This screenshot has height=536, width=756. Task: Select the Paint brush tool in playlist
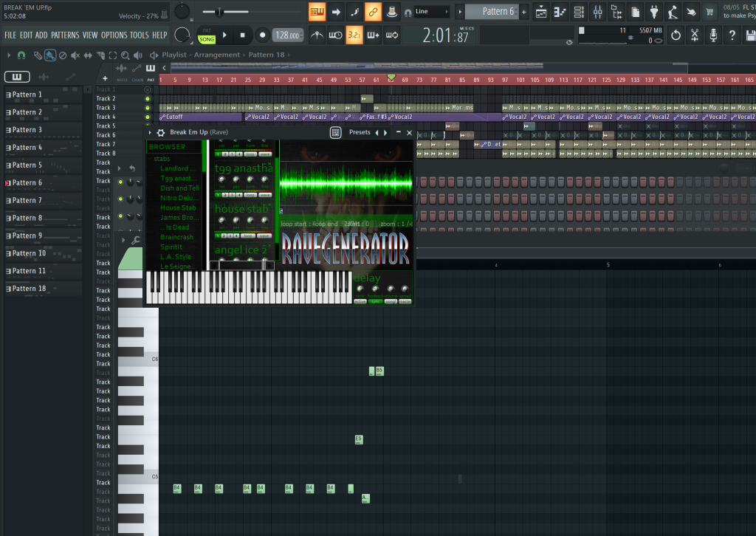(x=49, y=55)
